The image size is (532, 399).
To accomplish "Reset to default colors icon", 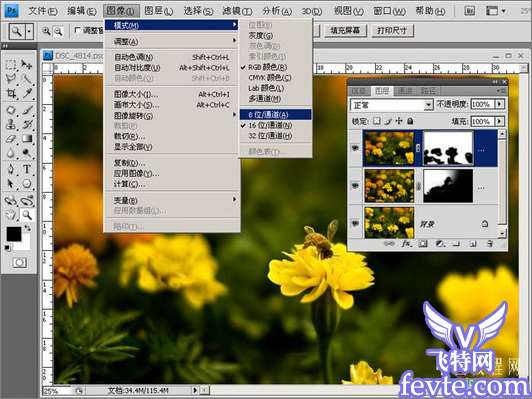I will (7, 248).
